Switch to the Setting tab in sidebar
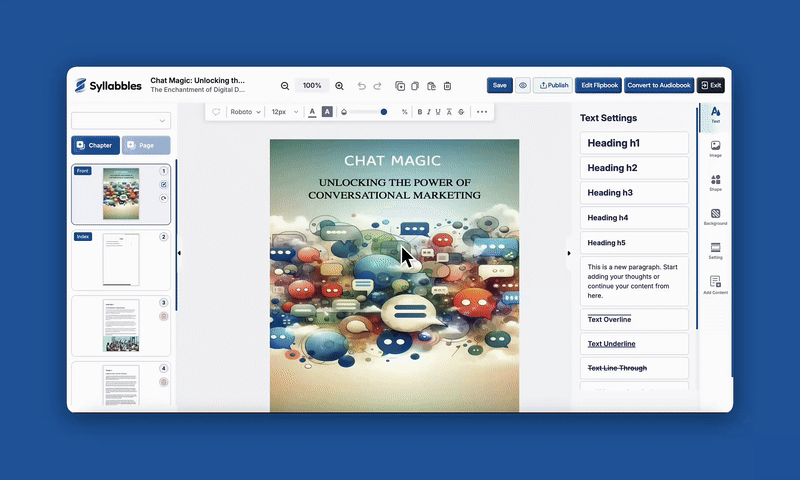Viewport: 800px width, 480px height. tap(715, 250)
